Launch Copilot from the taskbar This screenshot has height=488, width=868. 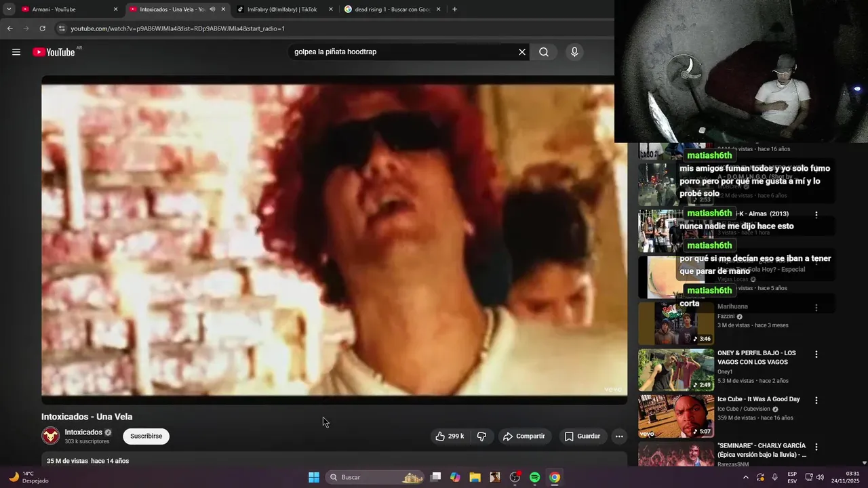(455, 477)
